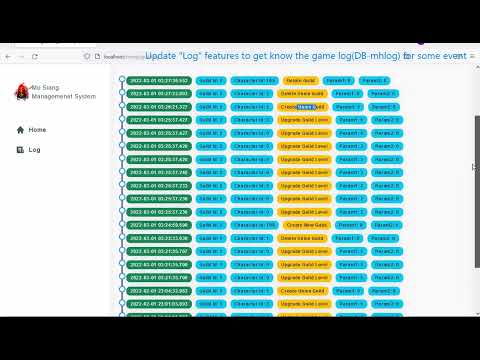Screen dimensions: 480x360
Task: Click Param2 badge in the Create New Guild row
Action: (x=387, y=225)
